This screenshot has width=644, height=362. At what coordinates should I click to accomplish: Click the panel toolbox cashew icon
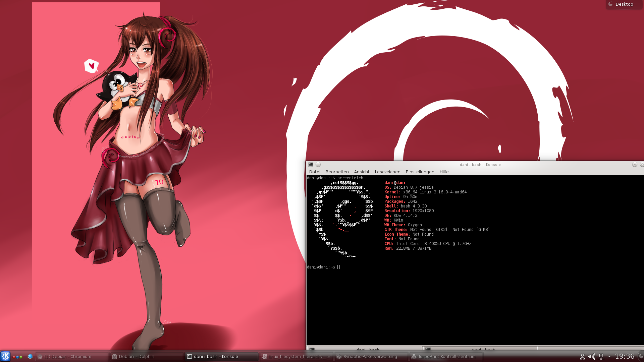641,356
